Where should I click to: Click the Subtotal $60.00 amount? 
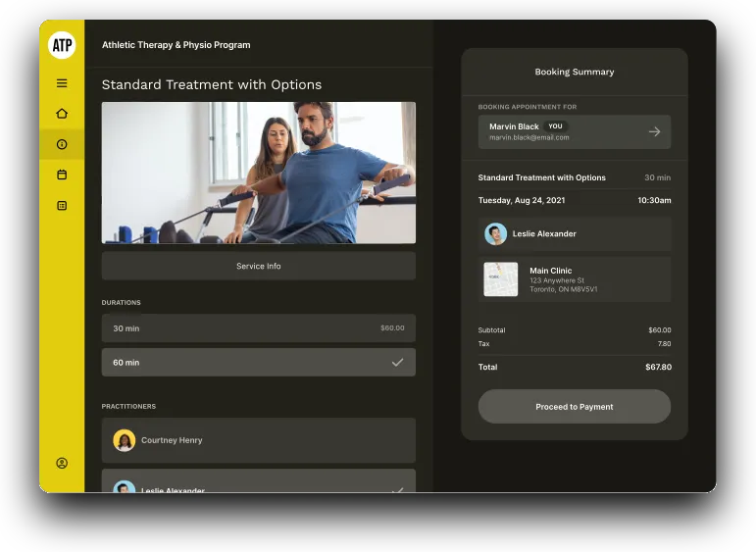[x=660, y=329]
